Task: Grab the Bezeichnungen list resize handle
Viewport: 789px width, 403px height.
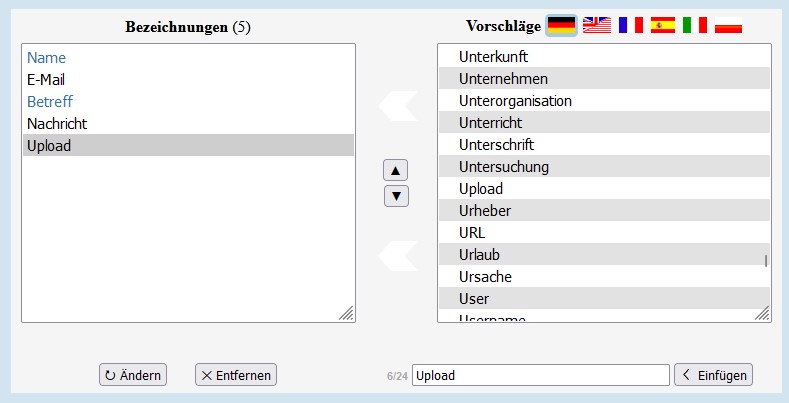Action: pyautogui.click(x=346, y=314)
